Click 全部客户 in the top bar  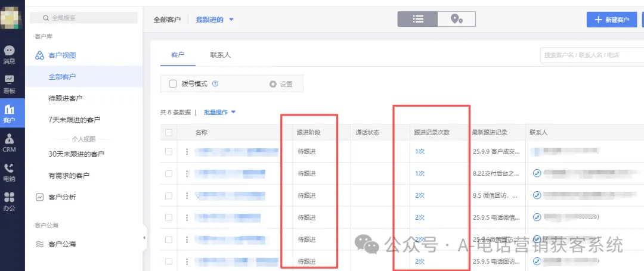(167, 19)
